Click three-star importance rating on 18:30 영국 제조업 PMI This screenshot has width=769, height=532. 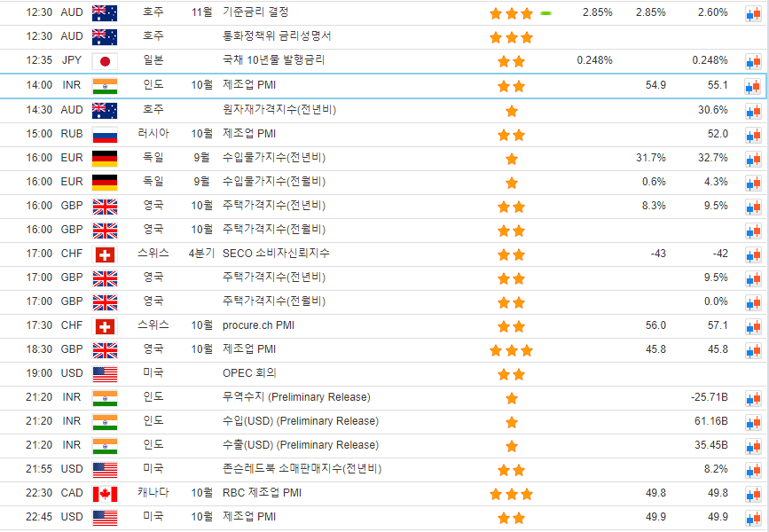512,350
